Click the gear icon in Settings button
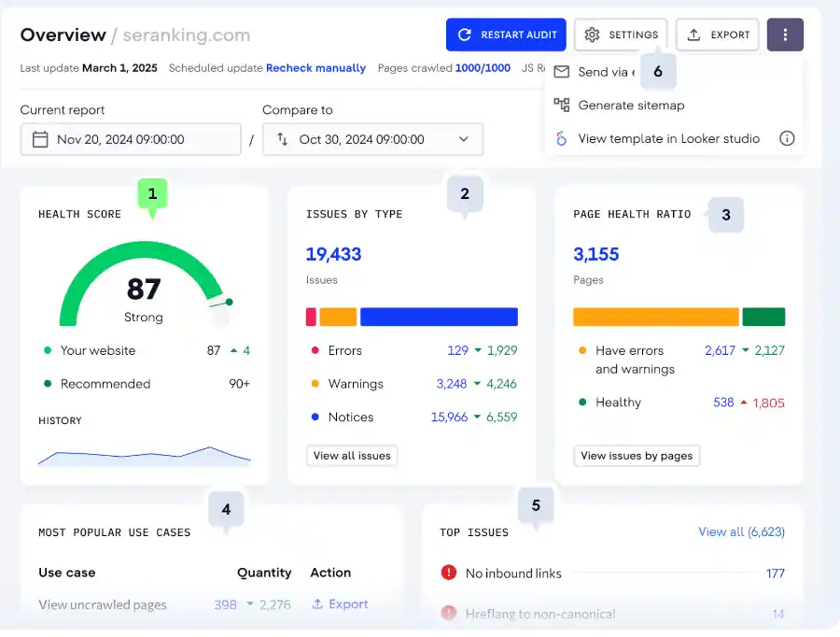Screen dimensions: 840x637 click(592, 35)
